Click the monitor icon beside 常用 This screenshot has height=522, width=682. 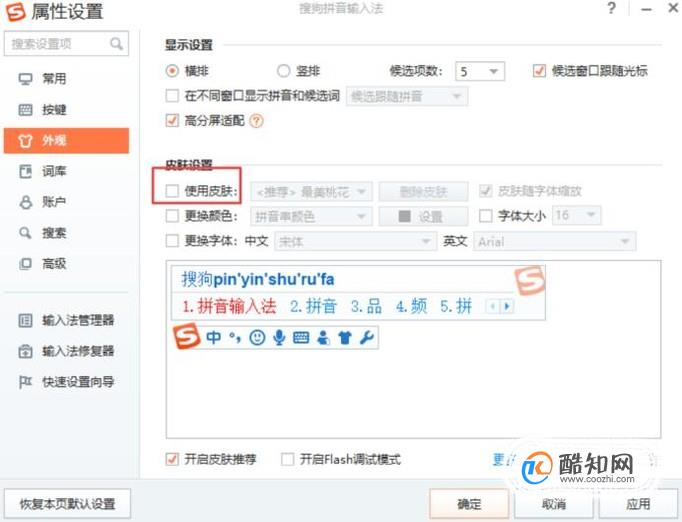25,79
